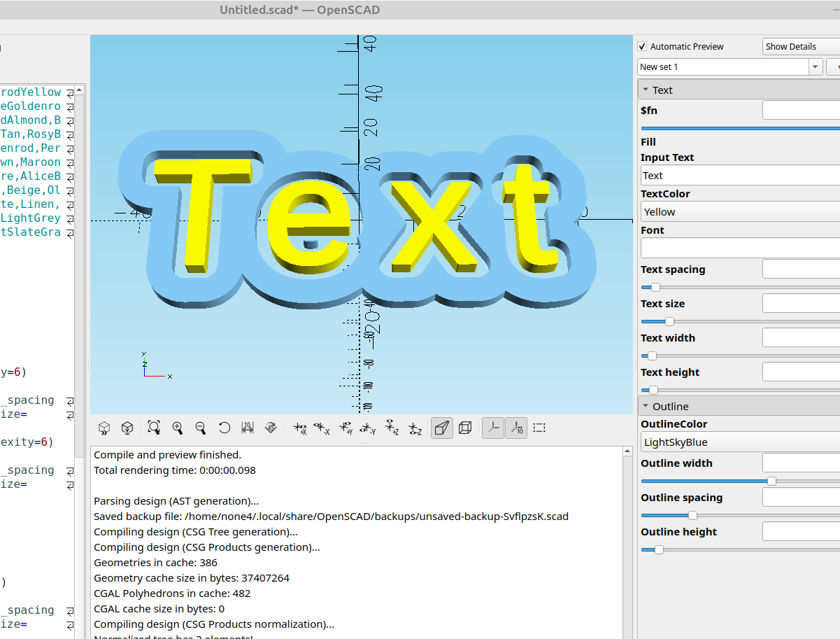Uncheck the Automatic Preview checkbox

point(641,46)
